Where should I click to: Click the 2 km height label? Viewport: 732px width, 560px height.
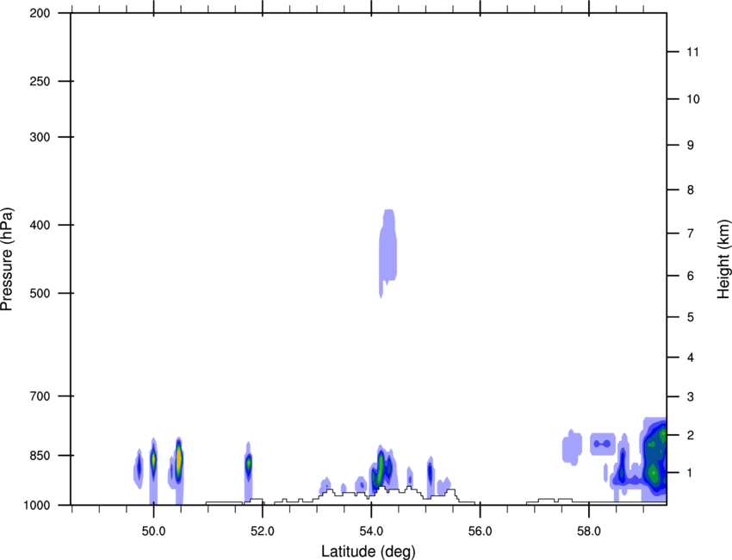[691, 435]
